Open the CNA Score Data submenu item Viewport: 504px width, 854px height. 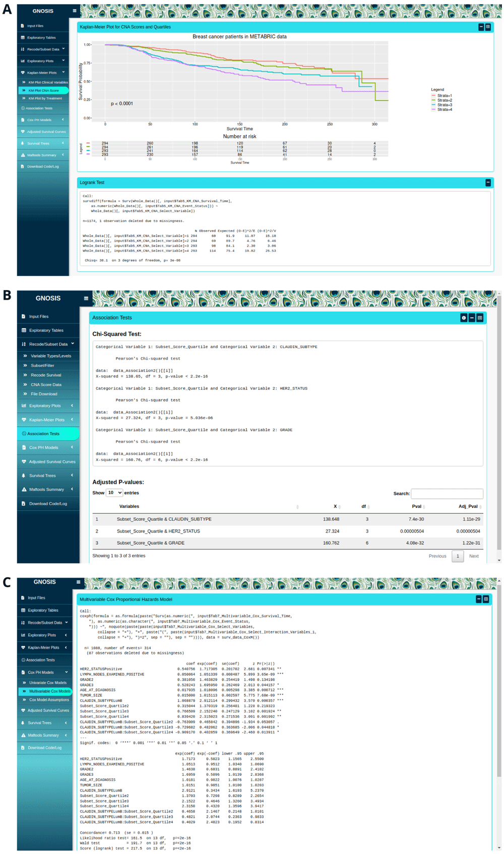pos(46,384)
